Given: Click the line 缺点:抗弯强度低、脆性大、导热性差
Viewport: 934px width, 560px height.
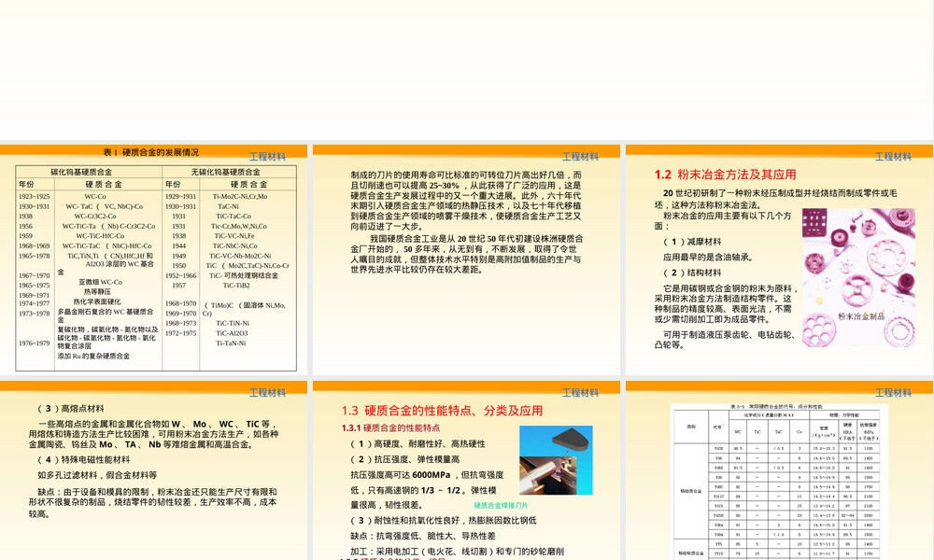Looking at the screenshot, I should point(423,536).
